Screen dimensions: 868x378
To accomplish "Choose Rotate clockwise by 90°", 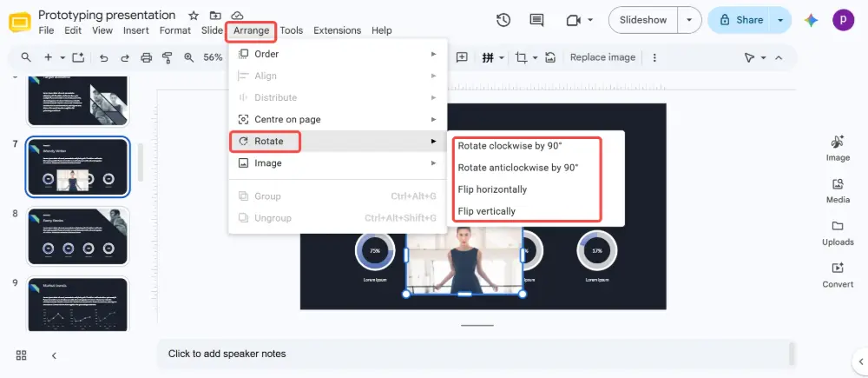I will (510, 146).
